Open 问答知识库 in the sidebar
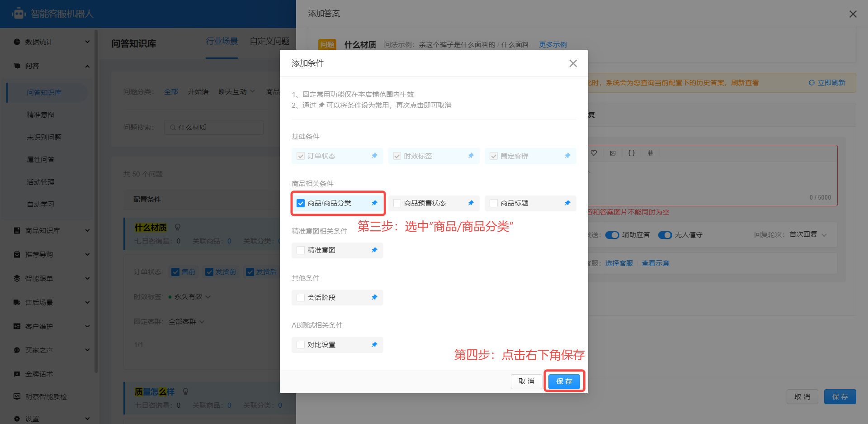The height and width of the screenshot is (424, 868). tap(44, 92)
